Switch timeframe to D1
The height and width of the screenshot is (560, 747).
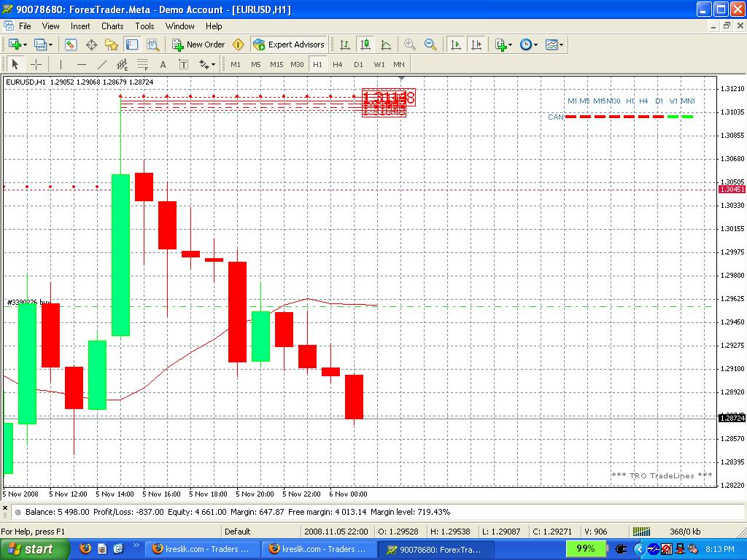point(358,64)
